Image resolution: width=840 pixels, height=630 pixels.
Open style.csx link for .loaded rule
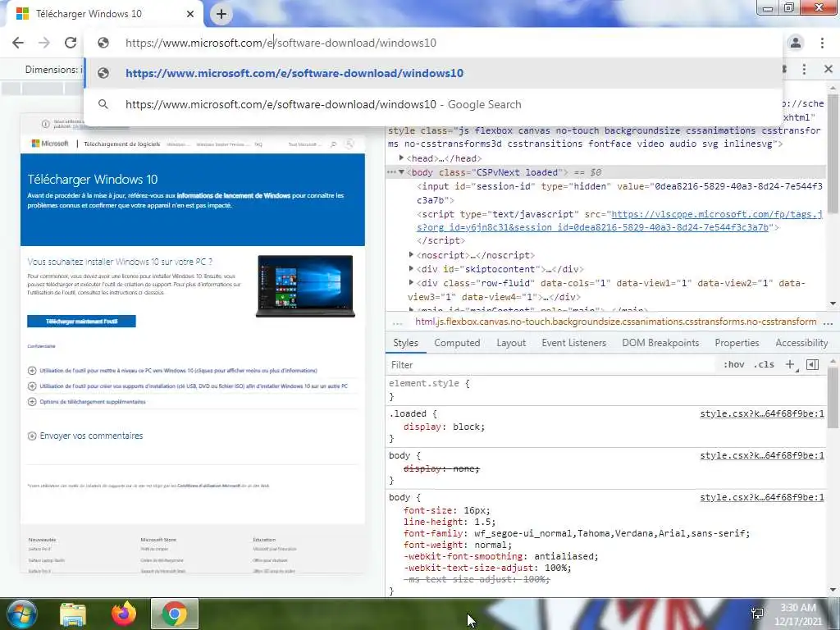point(762,413)
